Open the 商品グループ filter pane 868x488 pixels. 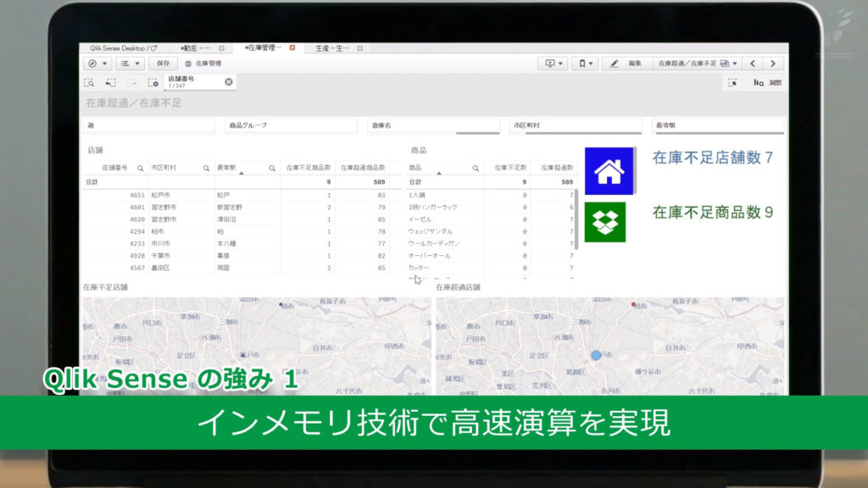(292, 125)
